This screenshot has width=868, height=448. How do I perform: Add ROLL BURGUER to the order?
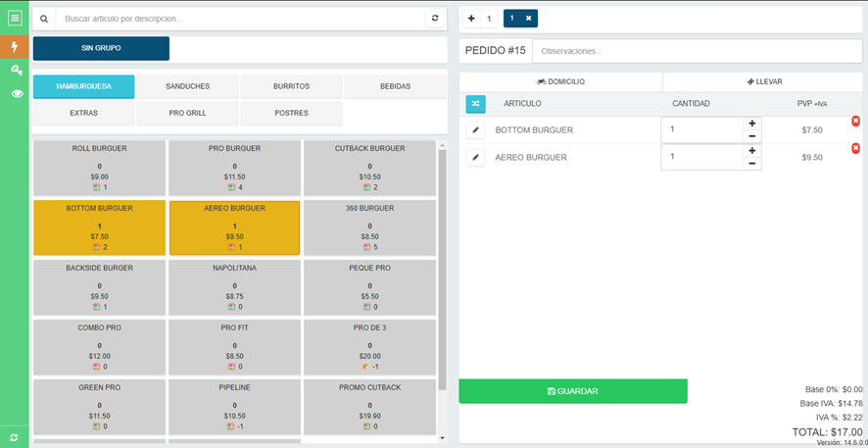[100, 168]
